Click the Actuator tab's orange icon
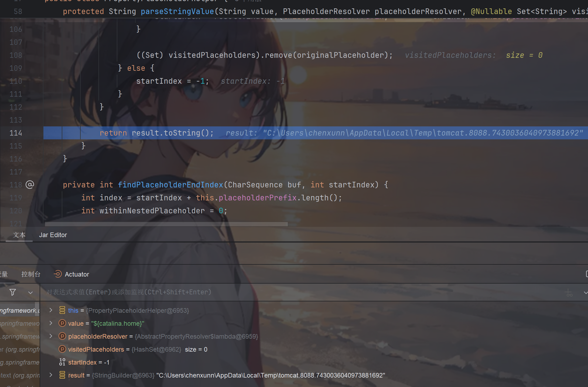Viewport: 588px width, 387px height. point(57,274)
